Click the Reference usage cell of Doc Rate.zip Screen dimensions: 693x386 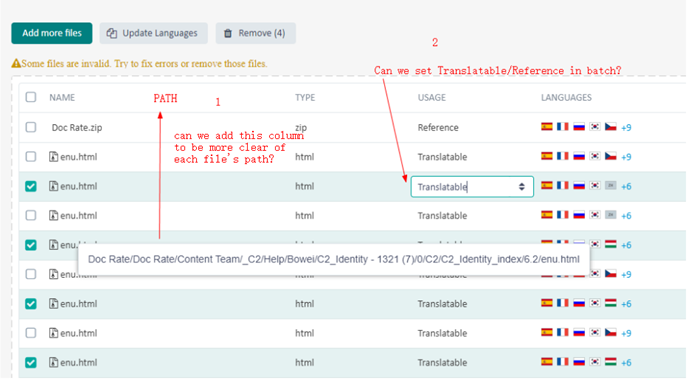tap(438, 128)
